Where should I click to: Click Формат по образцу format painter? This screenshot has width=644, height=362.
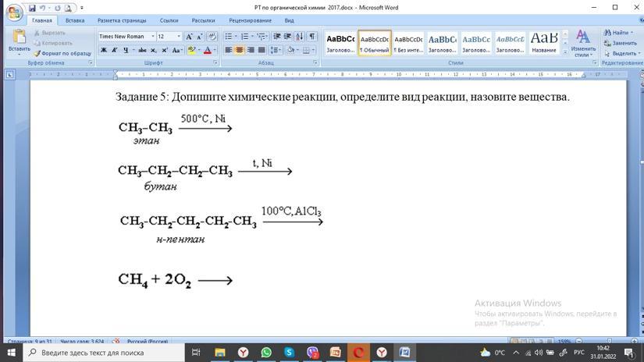(x=62, y=53)
